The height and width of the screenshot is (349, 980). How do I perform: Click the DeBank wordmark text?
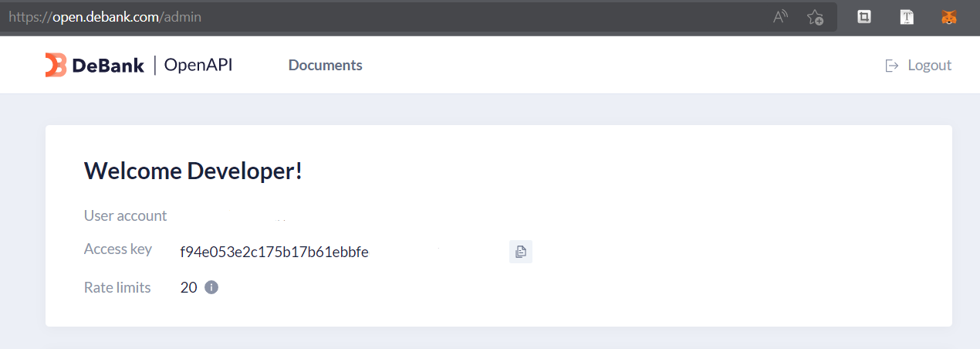click(108, 66)
